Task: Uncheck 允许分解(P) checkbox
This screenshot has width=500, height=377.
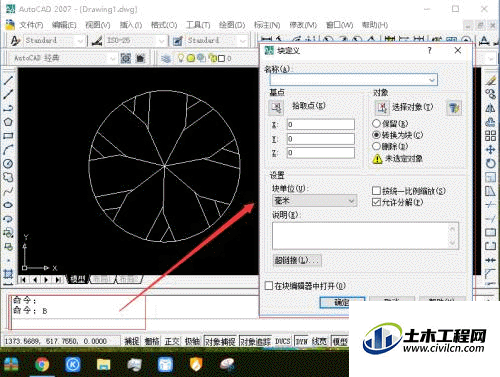Action: (x=376, y=202)
